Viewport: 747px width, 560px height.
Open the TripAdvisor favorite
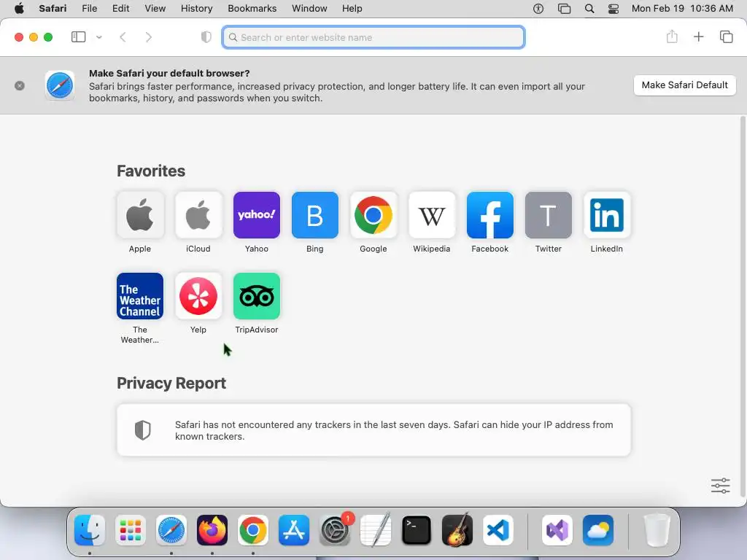click(256, 296)
